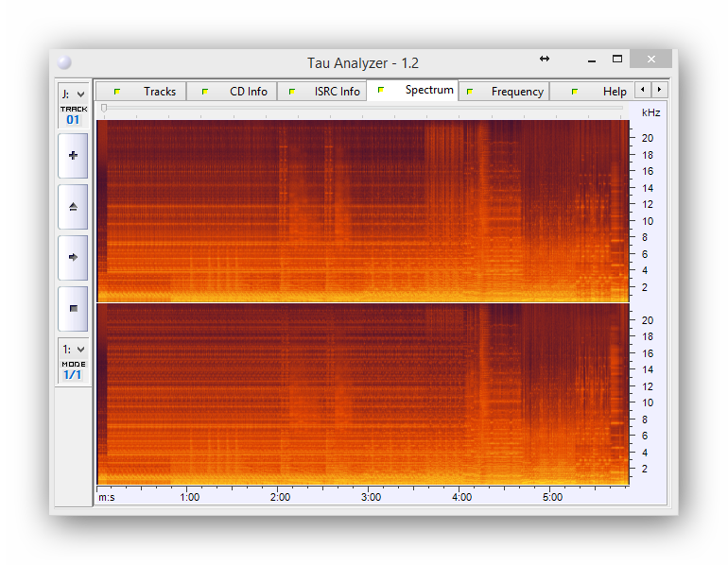
Task: Click the lower channel spectrogram display
Action: click(363, 393)
